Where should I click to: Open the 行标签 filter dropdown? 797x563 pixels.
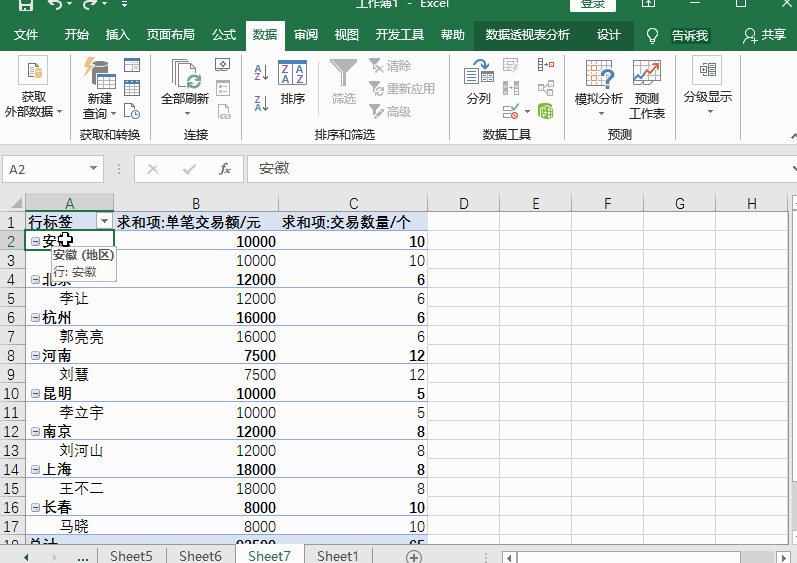tap(103, 221)
